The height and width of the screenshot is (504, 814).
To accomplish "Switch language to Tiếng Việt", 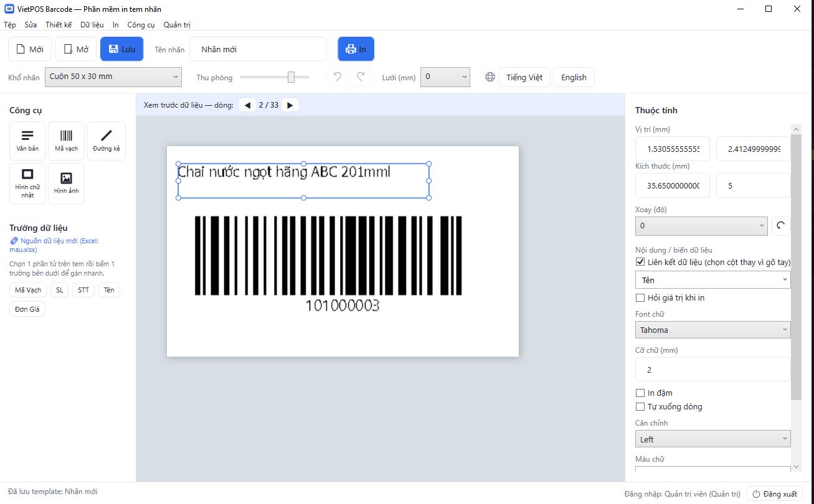I will (524, 77).
